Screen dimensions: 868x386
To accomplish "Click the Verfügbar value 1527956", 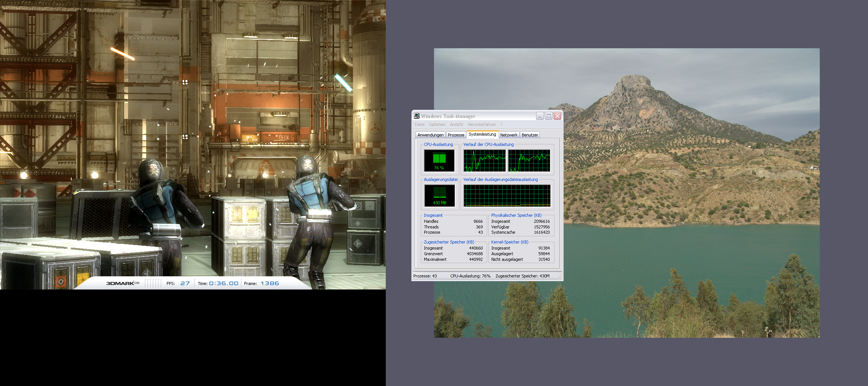I will 542,227.
